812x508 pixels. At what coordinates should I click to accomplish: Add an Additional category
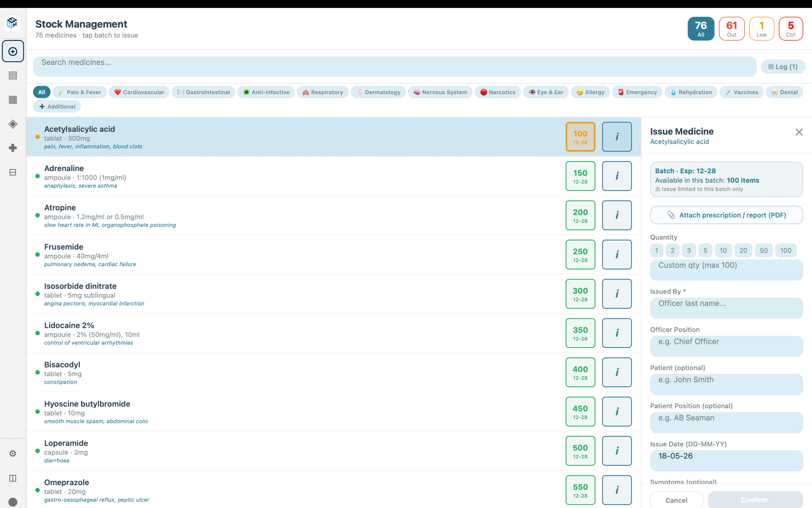pos(57,106)
